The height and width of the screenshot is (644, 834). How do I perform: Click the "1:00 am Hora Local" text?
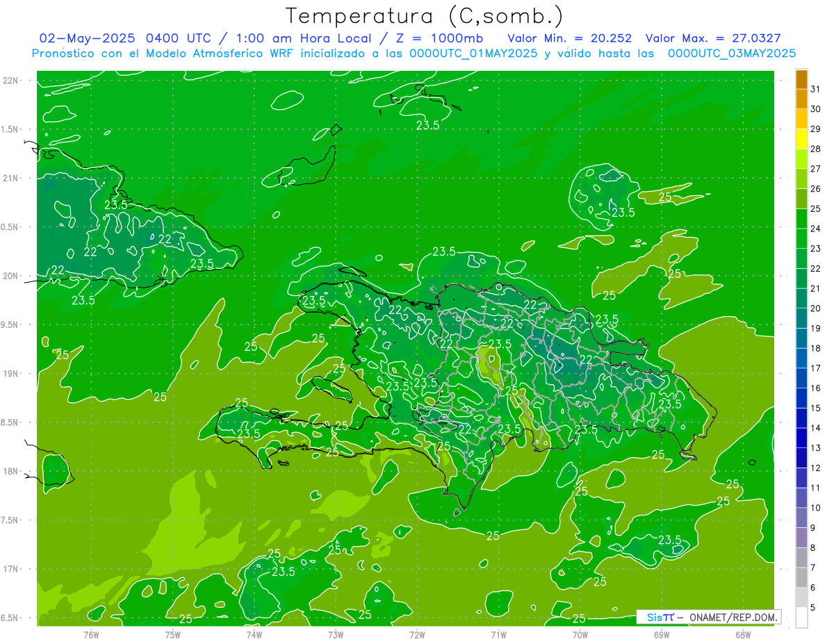(x=303, y=38)
